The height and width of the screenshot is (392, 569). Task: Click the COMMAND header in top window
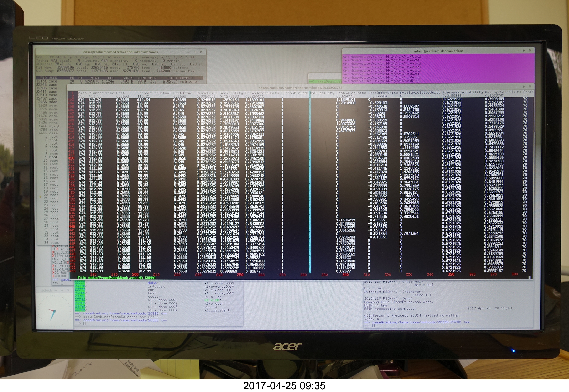187,78
